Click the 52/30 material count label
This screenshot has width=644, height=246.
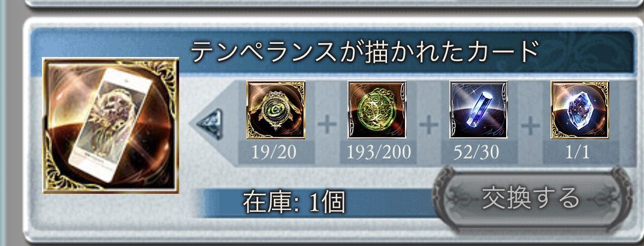(476, 152)
